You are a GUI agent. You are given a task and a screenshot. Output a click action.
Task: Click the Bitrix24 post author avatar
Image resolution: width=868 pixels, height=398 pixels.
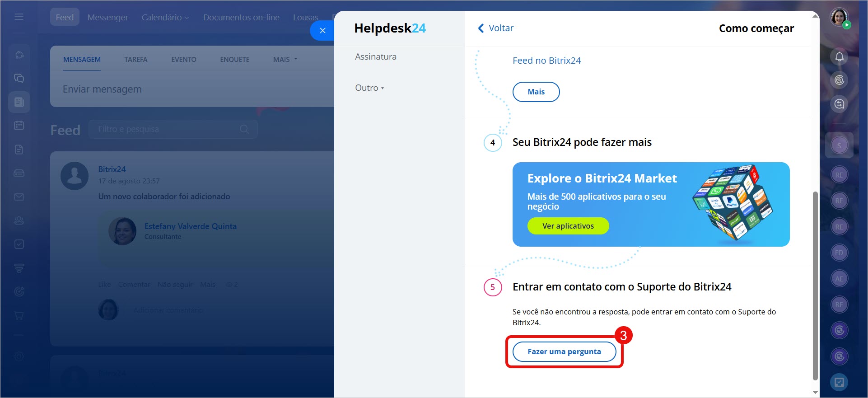click(75, 176)
